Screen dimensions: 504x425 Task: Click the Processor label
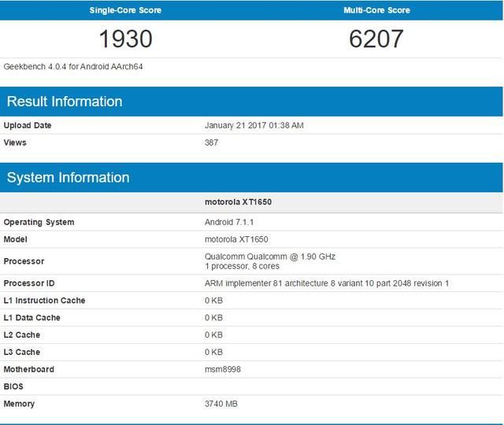(x=24, y=261)
